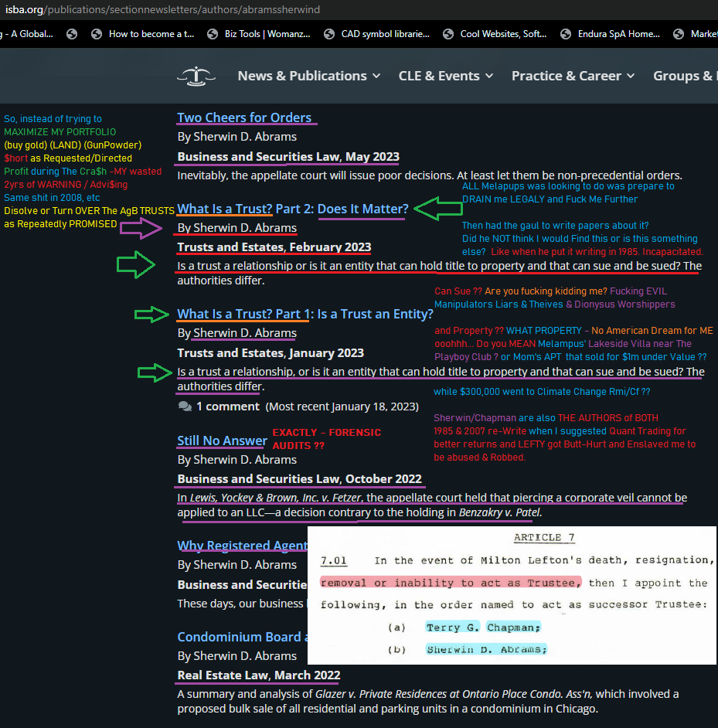Open "What Is a Trust? Part 2: Does It Matter?"
This screenshot has height=728, width=718.
[x=293, y=209]
